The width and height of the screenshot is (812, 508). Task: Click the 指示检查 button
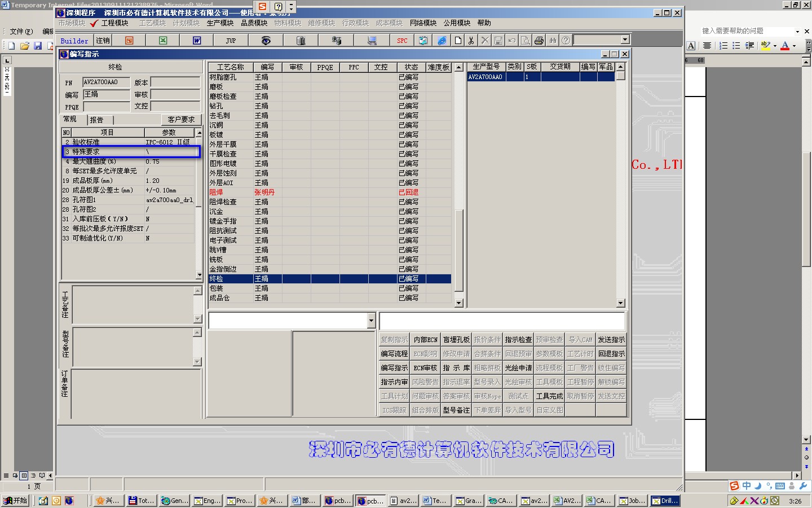(x=518, y=340)
